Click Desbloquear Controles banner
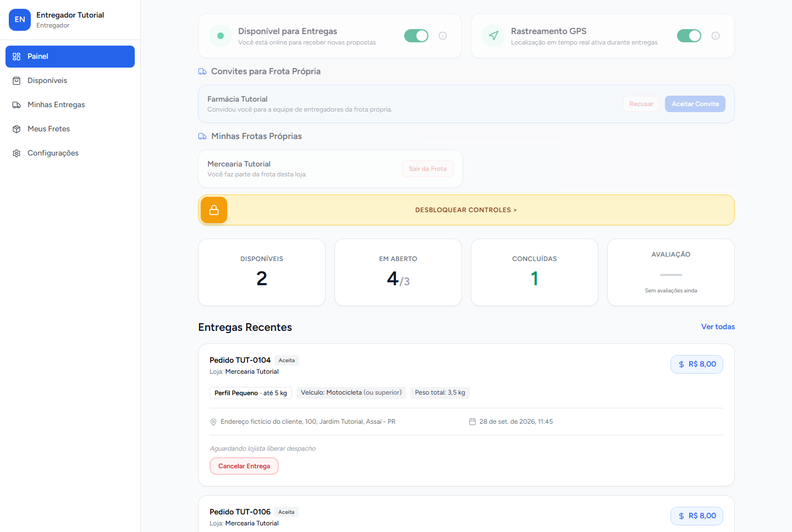The width and height of the screenshot is (792, 532). pyautogui.click(x=466, y=210)
